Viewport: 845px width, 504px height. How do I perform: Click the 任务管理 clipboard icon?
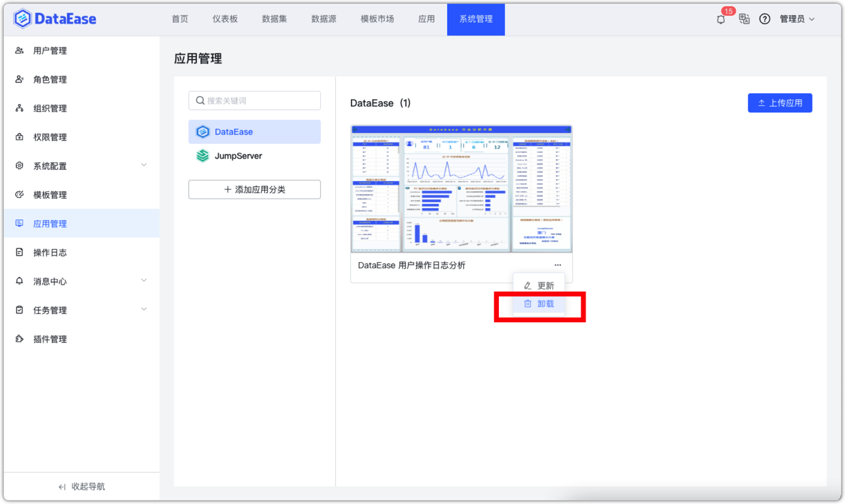19,310
